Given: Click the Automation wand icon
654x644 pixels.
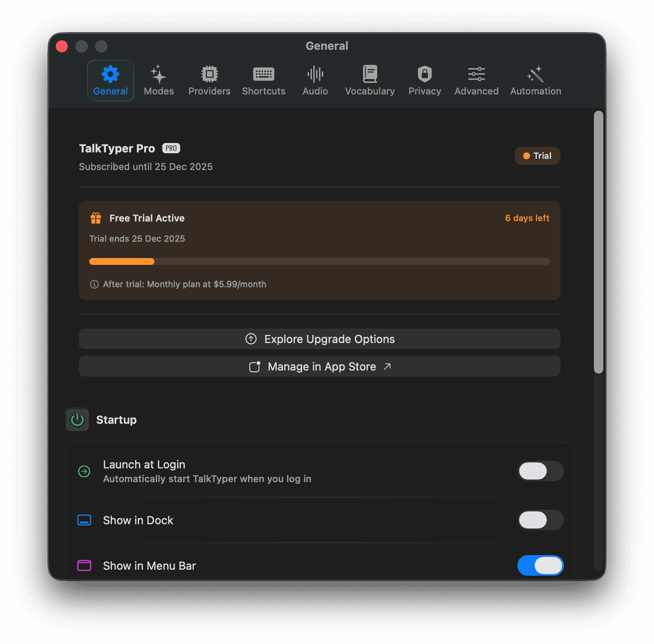Looking at the screenshot, I should coord(535,74).
